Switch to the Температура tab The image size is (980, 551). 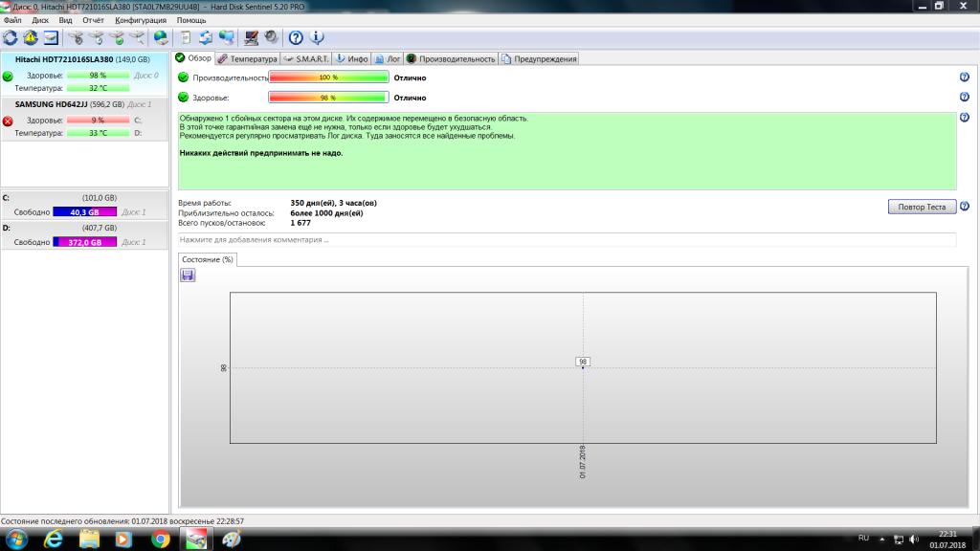click(247, 58)
